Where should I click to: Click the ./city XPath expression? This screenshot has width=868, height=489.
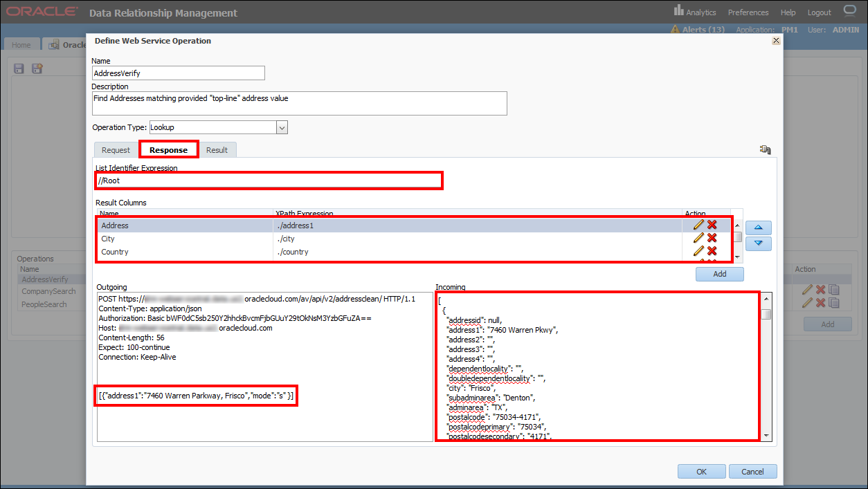pos(285,239)
